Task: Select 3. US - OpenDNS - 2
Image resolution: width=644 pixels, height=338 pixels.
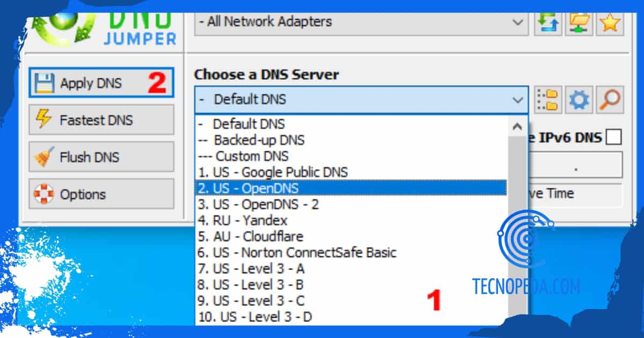Action: click(x=351, y=204)
